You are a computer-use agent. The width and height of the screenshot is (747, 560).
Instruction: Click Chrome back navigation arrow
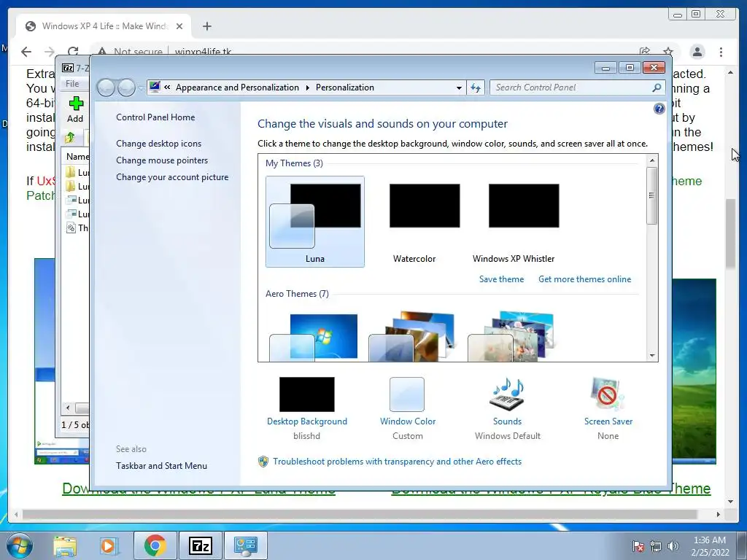[x=26, y=52]
